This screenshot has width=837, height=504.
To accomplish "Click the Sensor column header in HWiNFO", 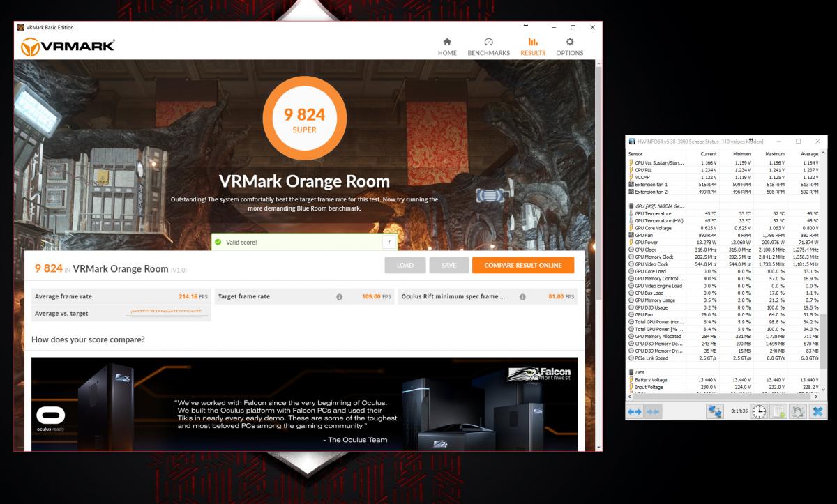I will 656,153.
